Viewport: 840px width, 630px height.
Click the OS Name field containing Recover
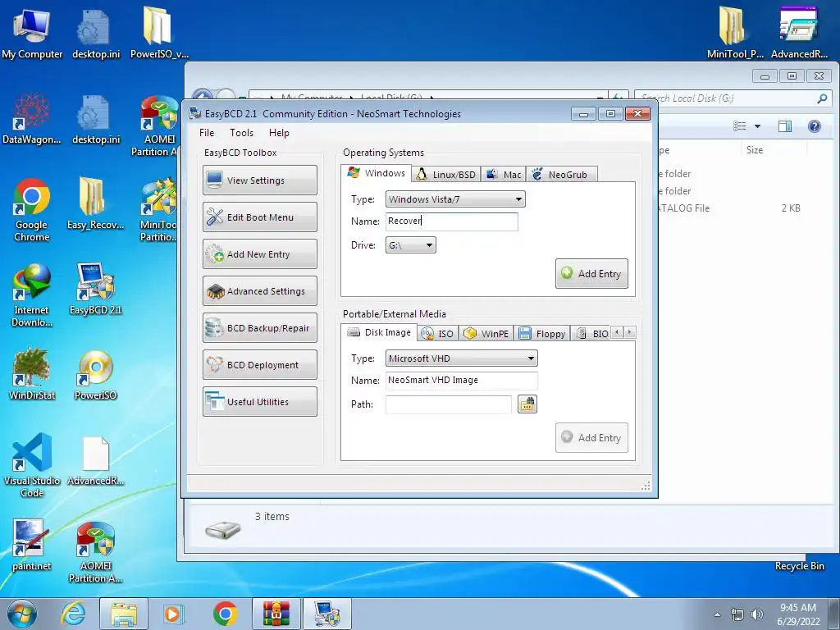point(452,221)
